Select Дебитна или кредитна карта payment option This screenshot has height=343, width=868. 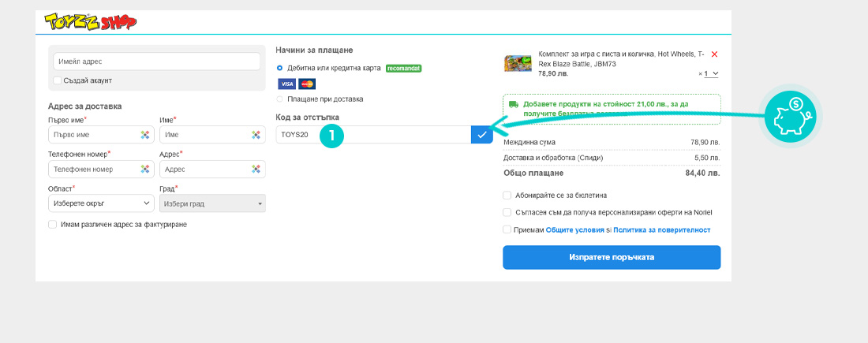(x=280, y=69)
